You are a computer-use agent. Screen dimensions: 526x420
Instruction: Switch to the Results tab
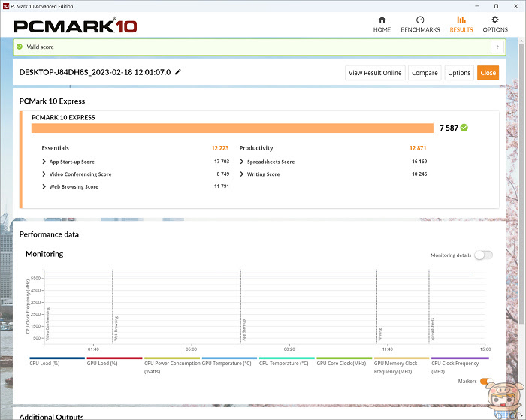pos(461,25)
